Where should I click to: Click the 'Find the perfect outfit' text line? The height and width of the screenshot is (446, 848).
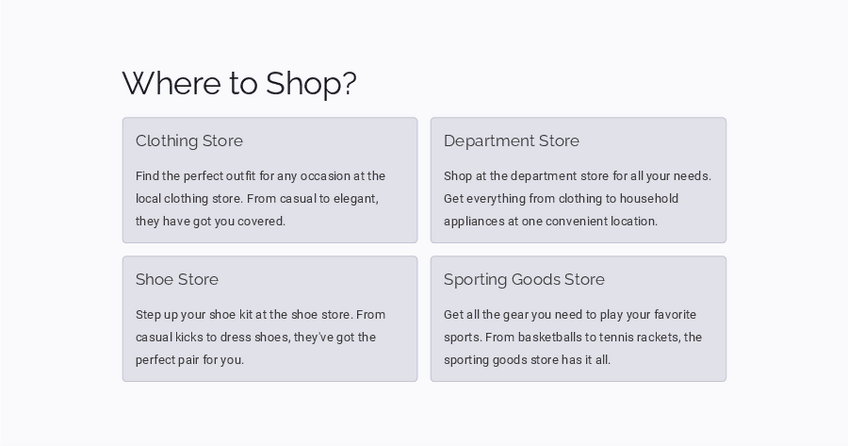260,176
